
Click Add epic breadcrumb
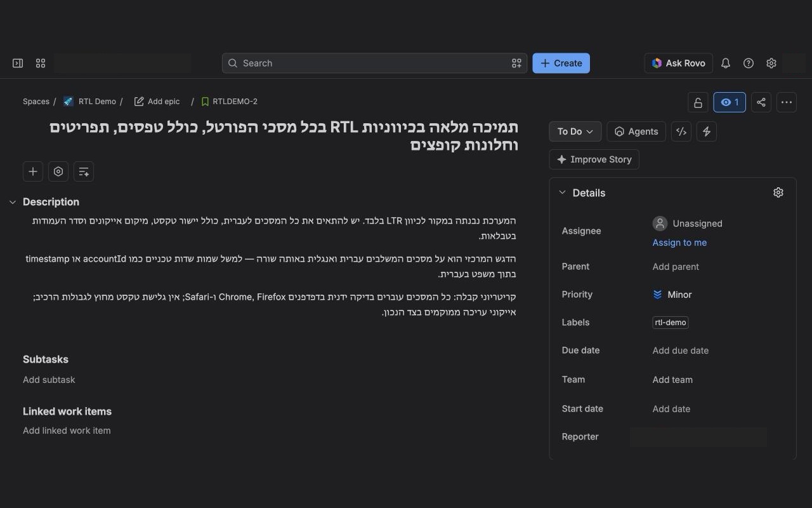[157, 102]
